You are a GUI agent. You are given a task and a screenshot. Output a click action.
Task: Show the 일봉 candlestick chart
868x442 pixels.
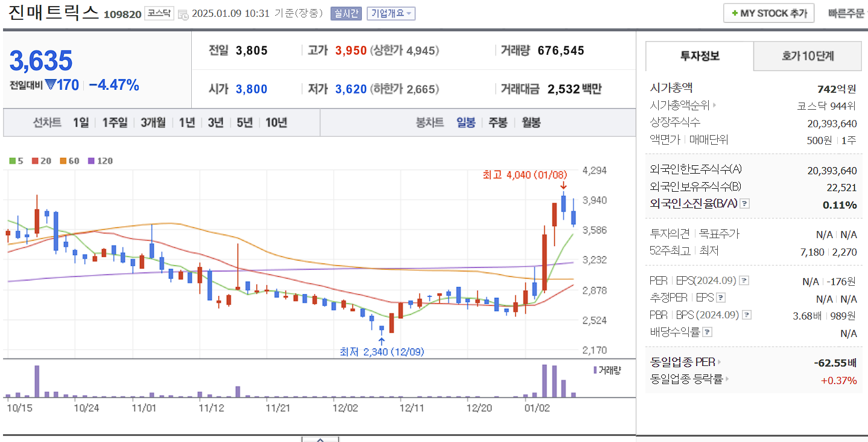(466, 122)
